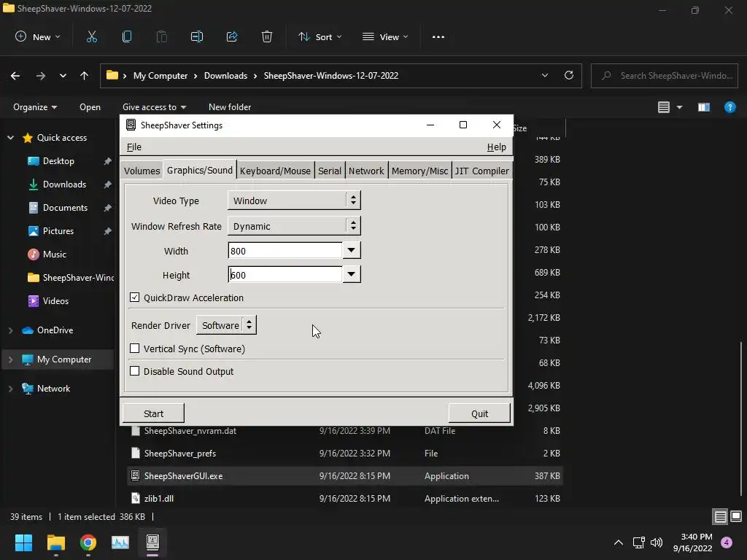Switch to the Serial tab
The width and height of the screenshot is (747, 560).
pyautogui.click(x=330, y=171)
